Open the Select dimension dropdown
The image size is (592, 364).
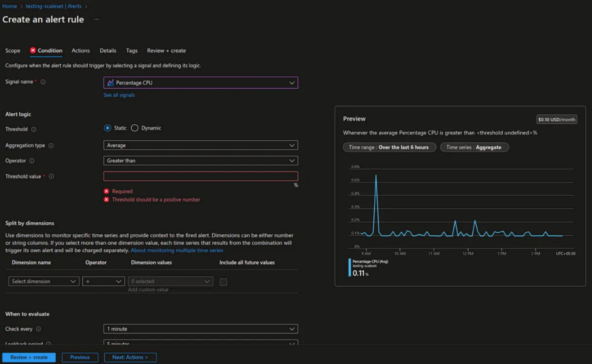click(44, 281)
